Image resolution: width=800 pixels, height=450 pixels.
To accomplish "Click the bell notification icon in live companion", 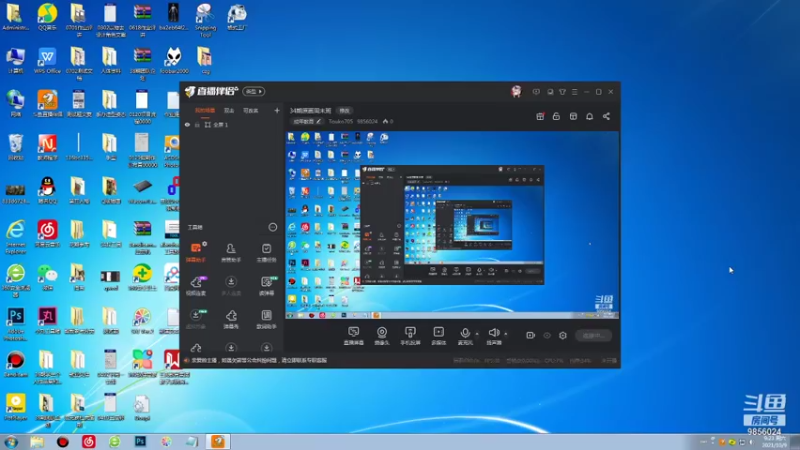I will (589, 116).
